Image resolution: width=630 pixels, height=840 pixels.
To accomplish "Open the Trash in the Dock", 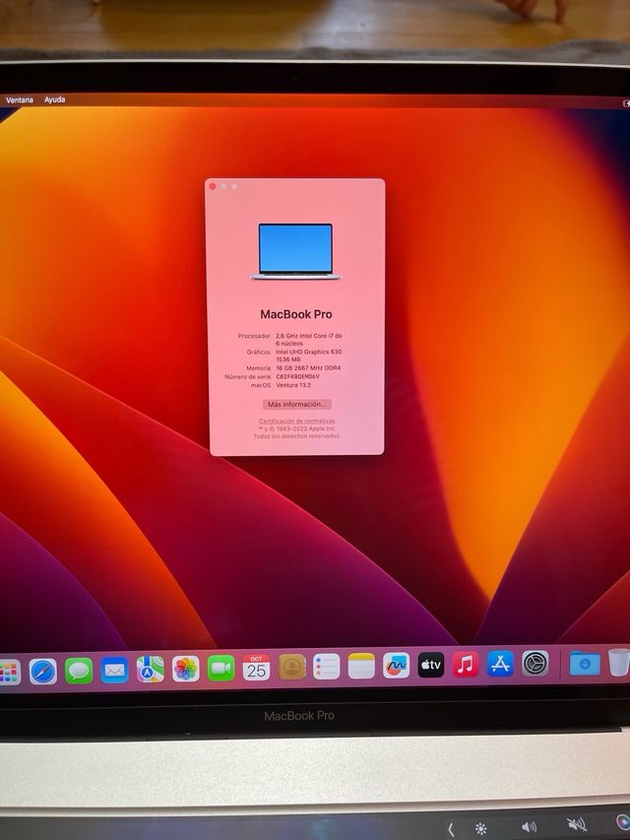I will point(619,662).
